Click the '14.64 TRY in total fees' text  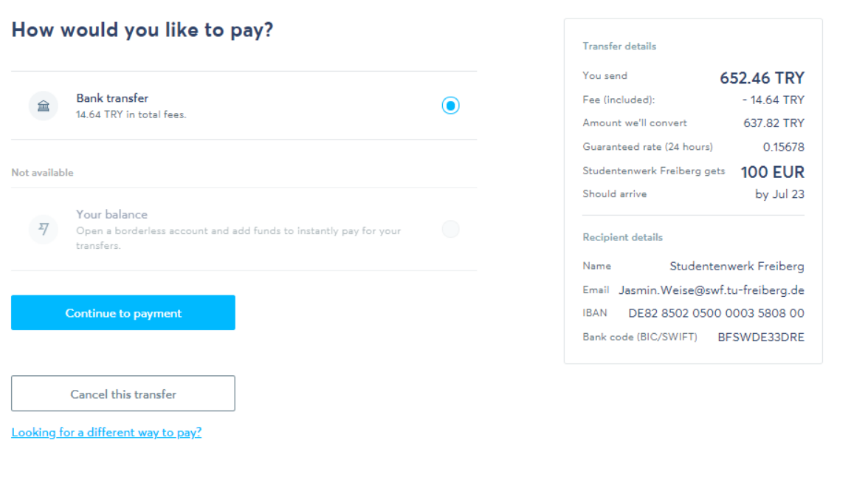pos(131,115)
